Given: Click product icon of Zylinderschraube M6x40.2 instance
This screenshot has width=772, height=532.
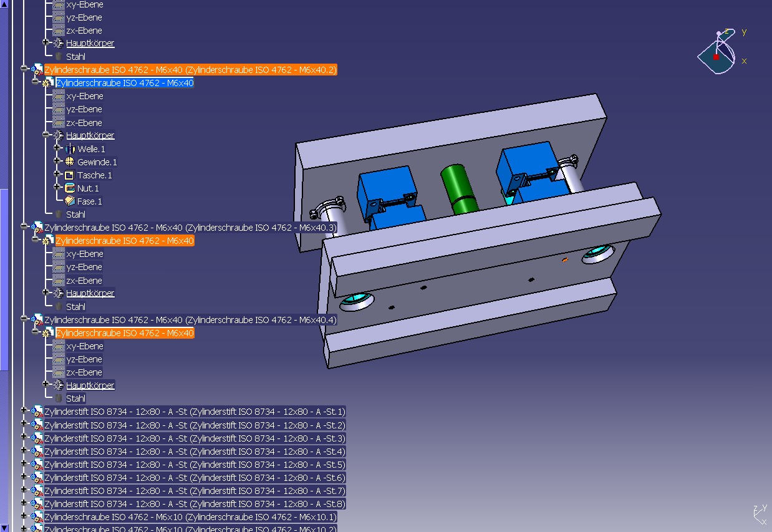Looking at the screenshot, I should click(37, 70).
